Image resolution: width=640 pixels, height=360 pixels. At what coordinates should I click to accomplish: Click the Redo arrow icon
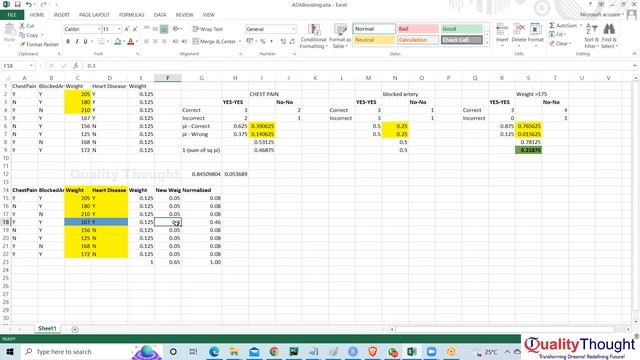coord(44,4)
